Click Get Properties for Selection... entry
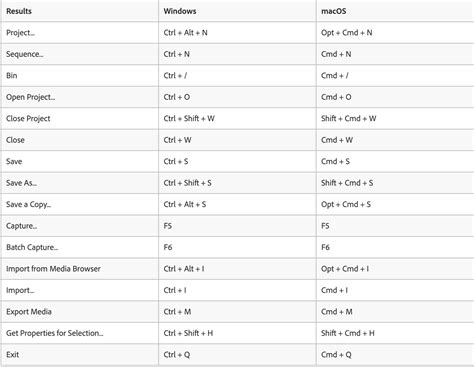 click(x=55, y=333)
